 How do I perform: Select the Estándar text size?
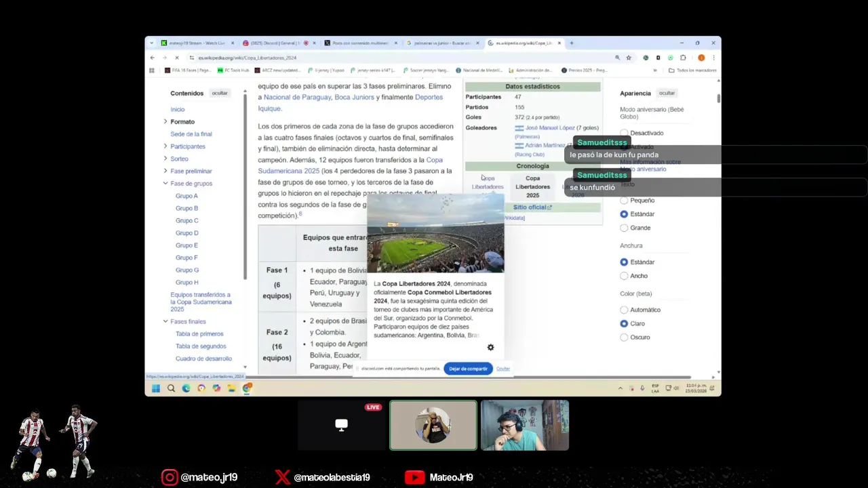[x=624, y=214]
